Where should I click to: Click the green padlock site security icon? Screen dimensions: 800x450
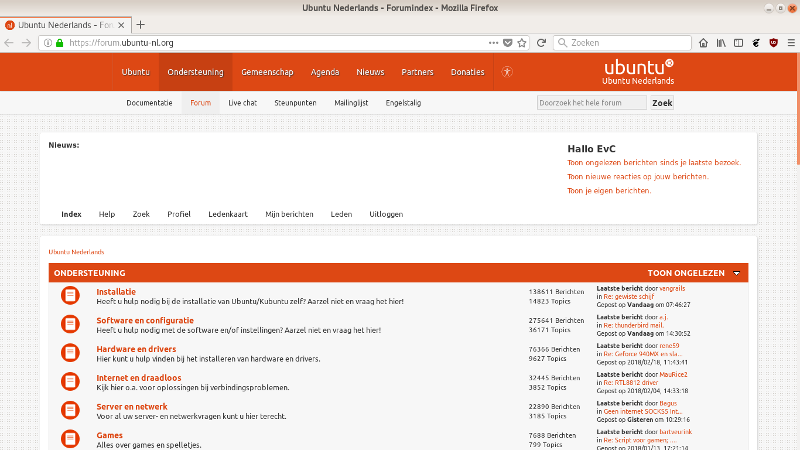pyautogui.click(x=59, y=43)
